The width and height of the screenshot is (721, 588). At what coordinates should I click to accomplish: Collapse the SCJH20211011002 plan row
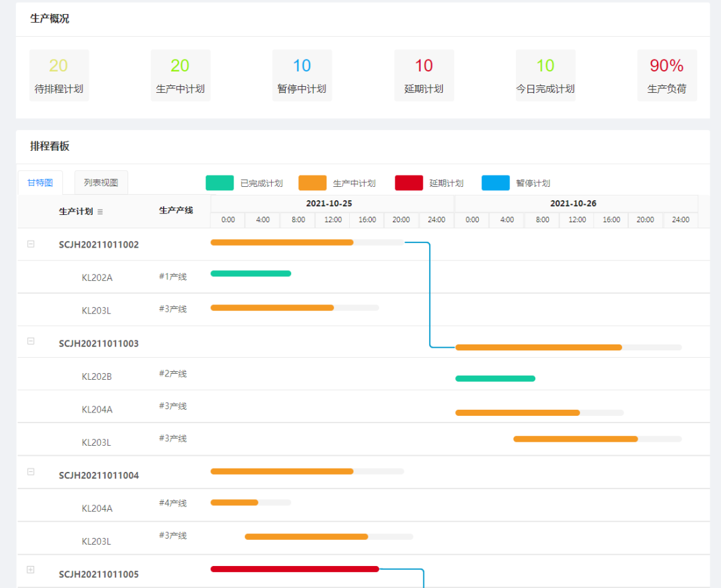31,244
